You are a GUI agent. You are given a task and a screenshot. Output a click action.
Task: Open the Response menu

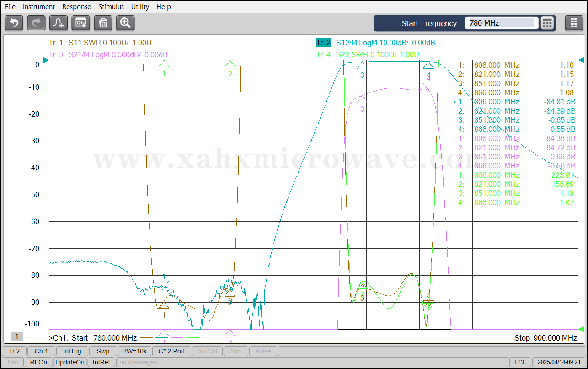(76, 7)
